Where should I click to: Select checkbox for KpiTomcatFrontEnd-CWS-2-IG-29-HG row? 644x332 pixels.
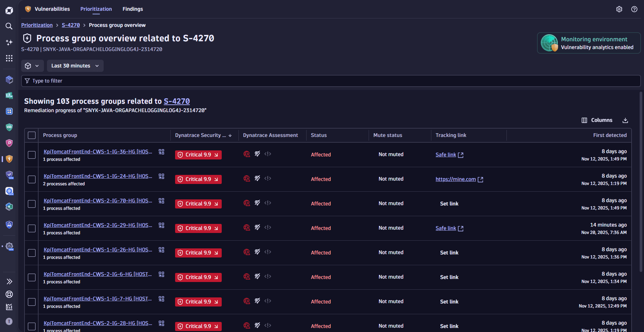pos(32,228)
